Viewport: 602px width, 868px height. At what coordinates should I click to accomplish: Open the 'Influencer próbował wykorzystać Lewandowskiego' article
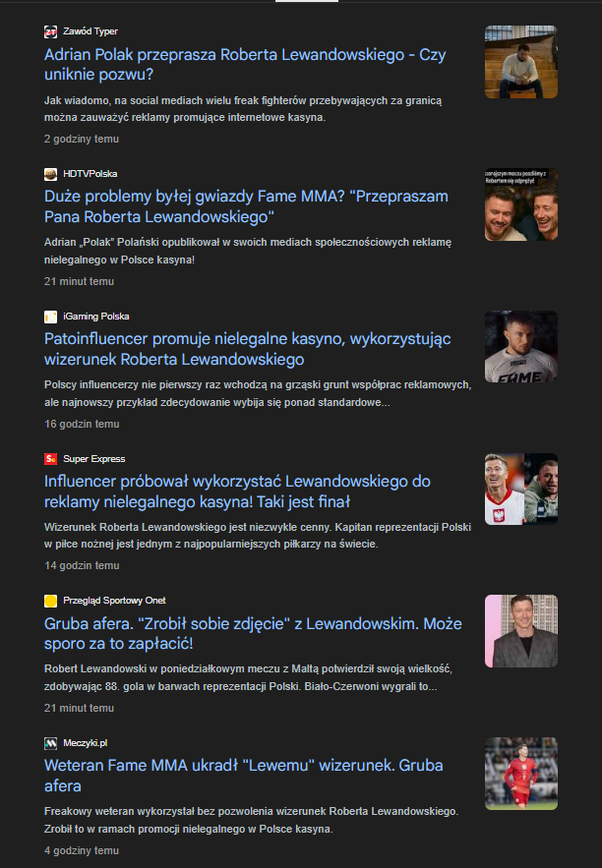pos(237,492)
